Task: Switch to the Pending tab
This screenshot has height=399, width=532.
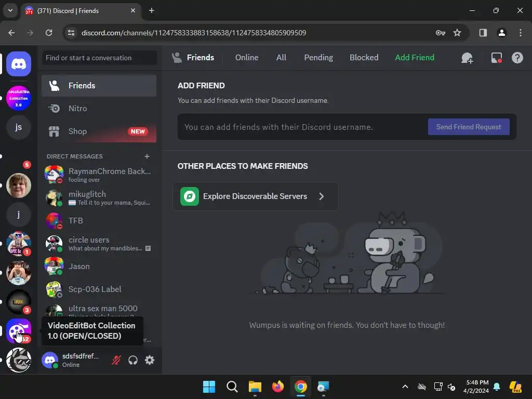Action: [318, 58]
